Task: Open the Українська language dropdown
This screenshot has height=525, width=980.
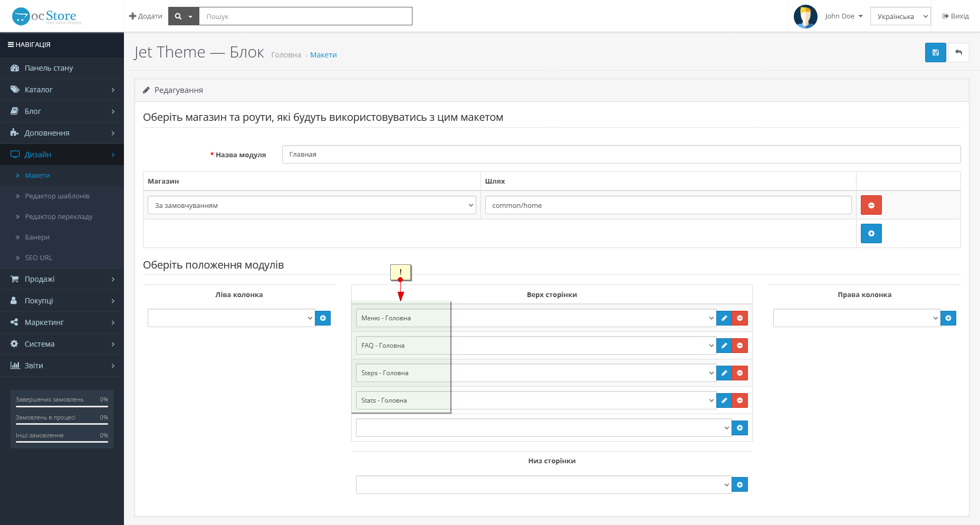Action: (900, 16)
